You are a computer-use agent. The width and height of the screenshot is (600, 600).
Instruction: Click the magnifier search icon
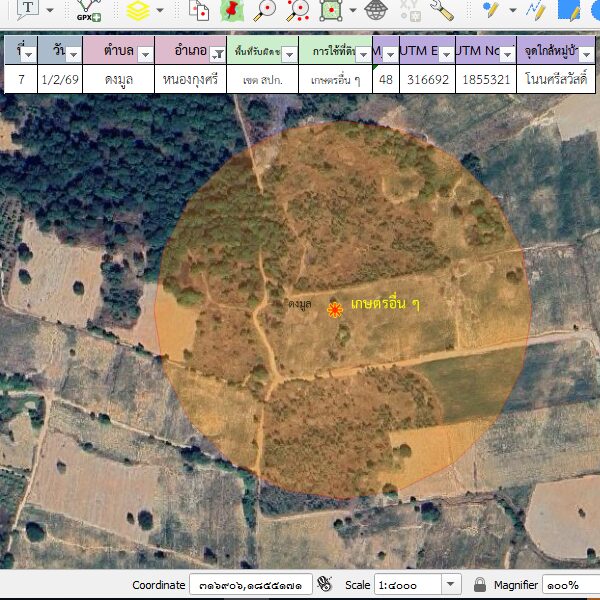click(264, 10)
